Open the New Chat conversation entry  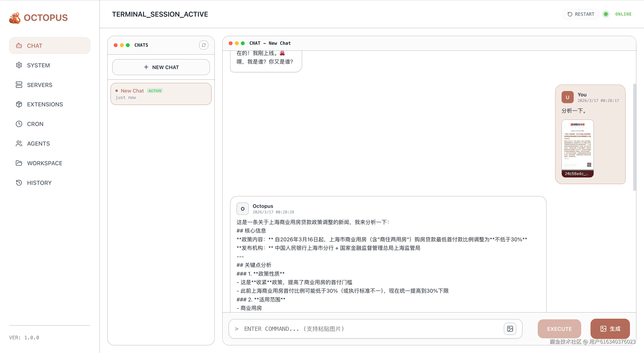click(161, 94)
